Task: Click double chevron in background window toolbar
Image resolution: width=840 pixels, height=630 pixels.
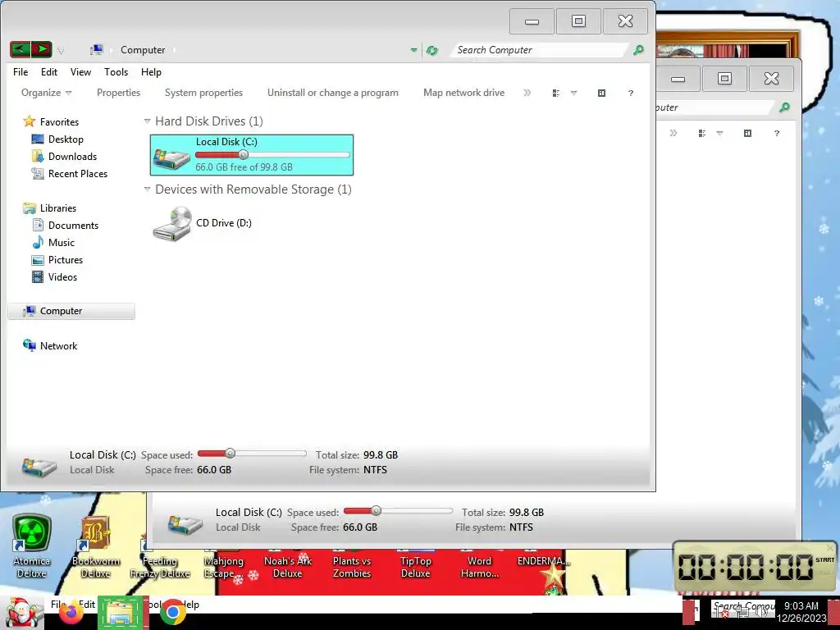Action: 673,133
